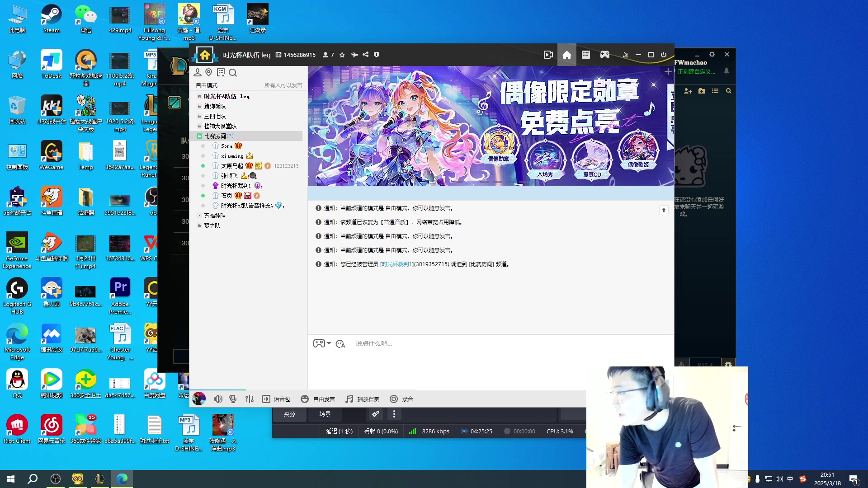Open 自由模式 mode selector

pos(207,85)
